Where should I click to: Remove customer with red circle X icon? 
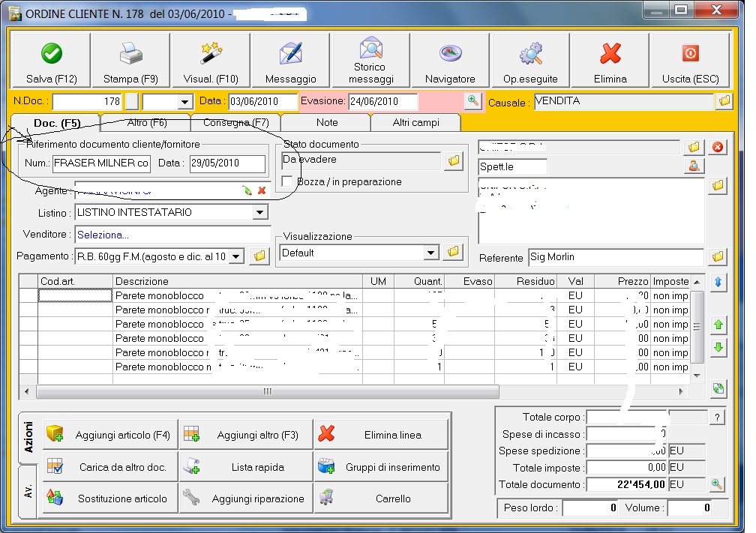coord(718,147)
